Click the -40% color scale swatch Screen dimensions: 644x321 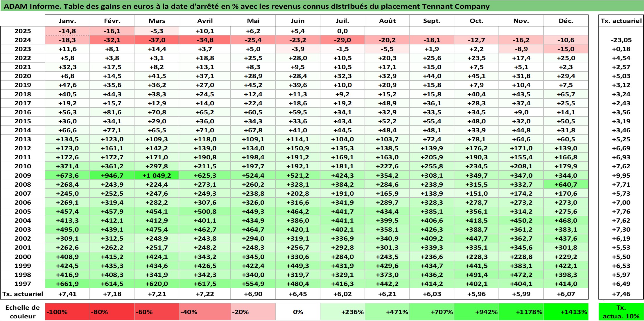click(x=205, y=312)
